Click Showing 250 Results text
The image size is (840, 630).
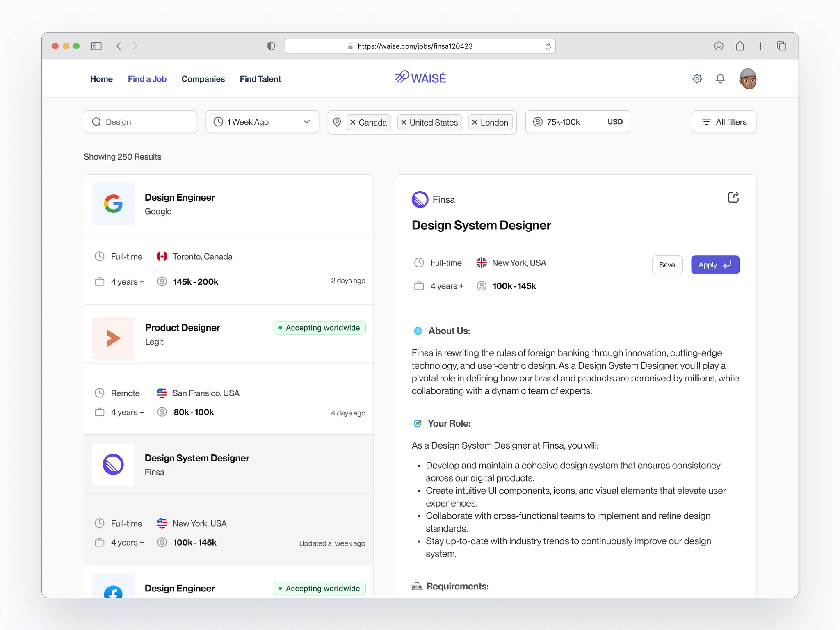tap(123, 157)
